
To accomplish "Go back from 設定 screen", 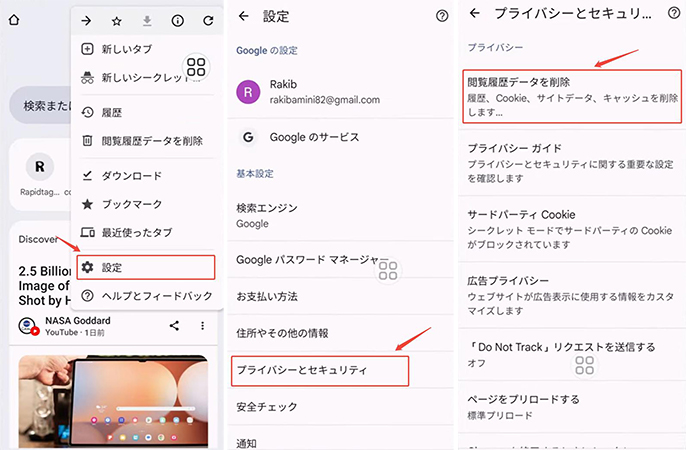I will (x=244, y=16).
